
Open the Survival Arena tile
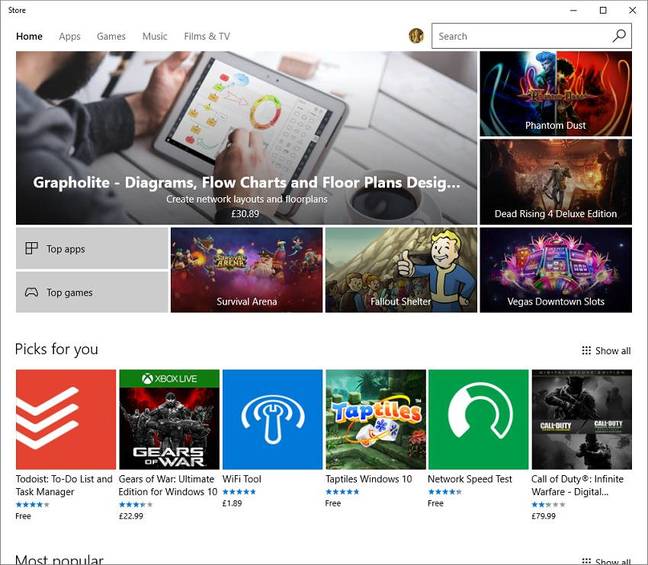pyautogui.click(x=247, y=270)
